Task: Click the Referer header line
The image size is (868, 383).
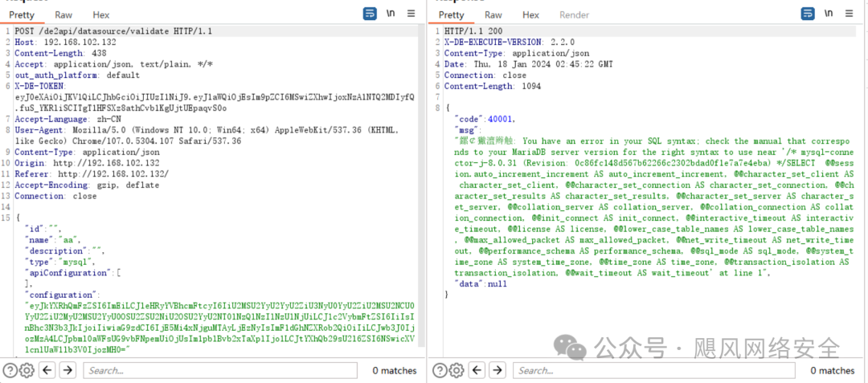Action: (x=92, y=174)
